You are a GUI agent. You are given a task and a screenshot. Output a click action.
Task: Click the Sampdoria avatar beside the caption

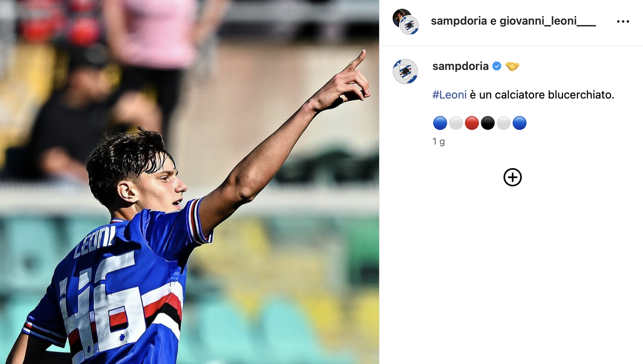pos(405,72)
